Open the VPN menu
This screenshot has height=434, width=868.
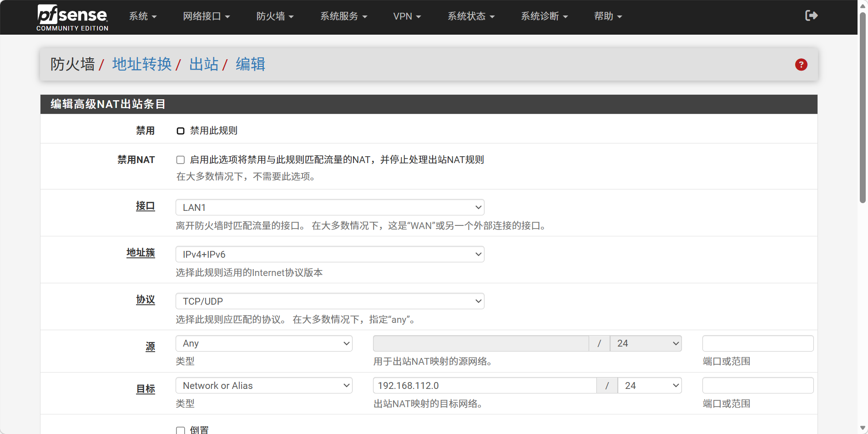pyautogui.click(x=407, y=16)
